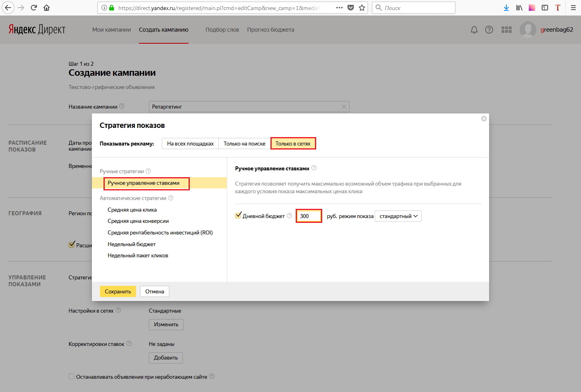Click the user avatar picture
The height and width of the screenshot is (392, 581).
[528, 30]
